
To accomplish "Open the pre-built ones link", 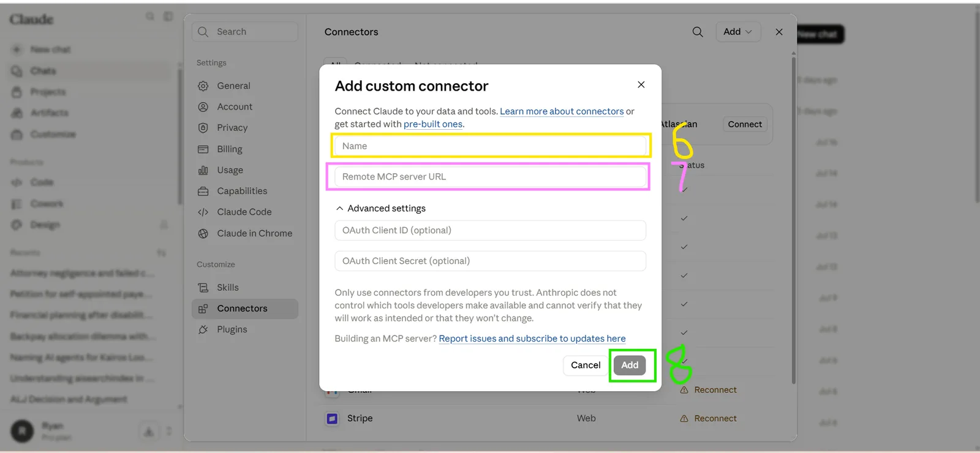I will pos(433,124).
